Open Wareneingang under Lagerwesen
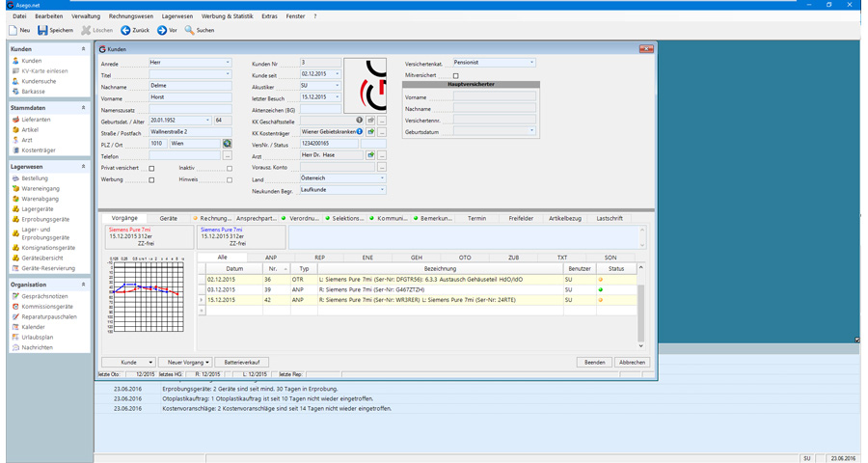868x463 pixels. click(x=41, y=189)
